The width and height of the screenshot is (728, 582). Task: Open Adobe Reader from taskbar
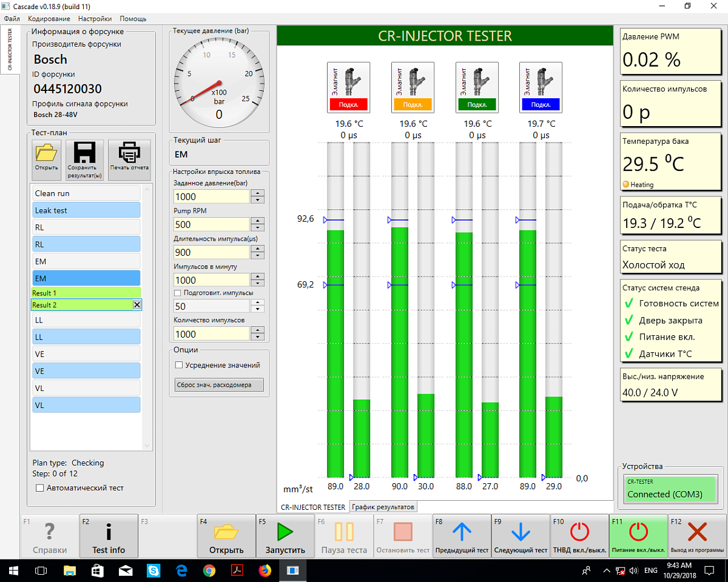[x=237, y=570]
